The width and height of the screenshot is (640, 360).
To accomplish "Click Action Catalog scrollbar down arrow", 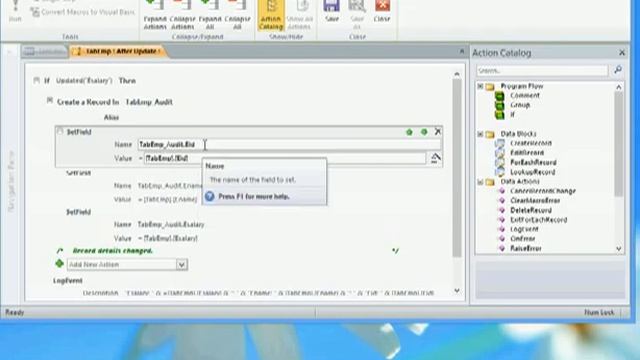I will (x=619, y=249).
